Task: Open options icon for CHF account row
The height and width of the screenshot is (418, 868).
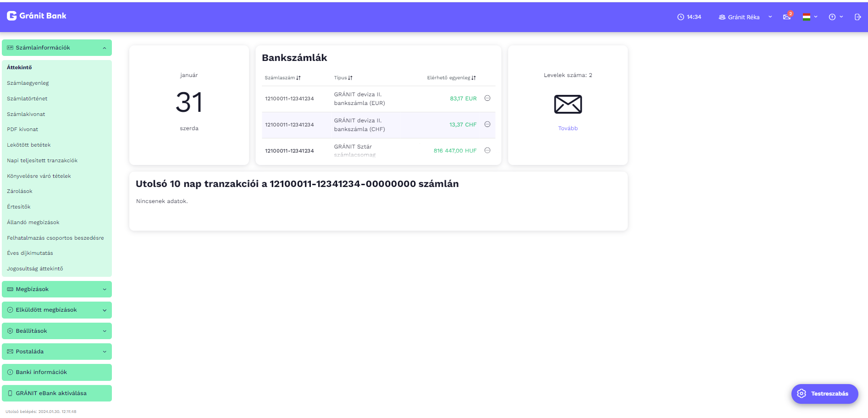Action: click(x=487, y=124)
